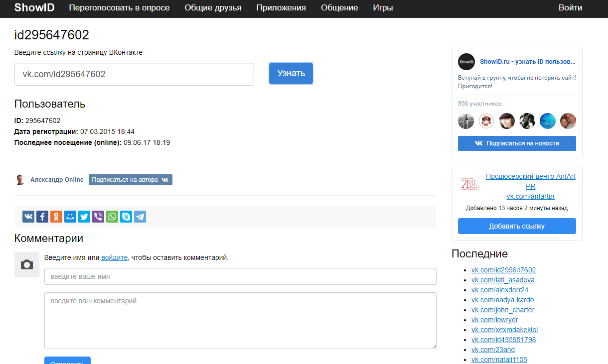This screenshot has height=364, width=608.
Task: Click Подписаться на автора button
Action: (131, 180)
